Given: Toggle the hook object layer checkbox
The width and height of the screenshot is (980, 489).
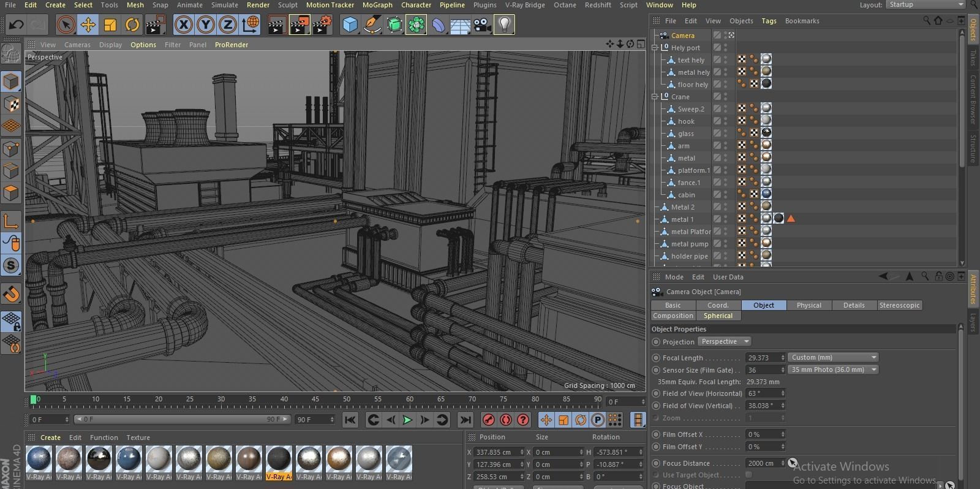Looking at the screenshot, I should [x=717, y=121].
